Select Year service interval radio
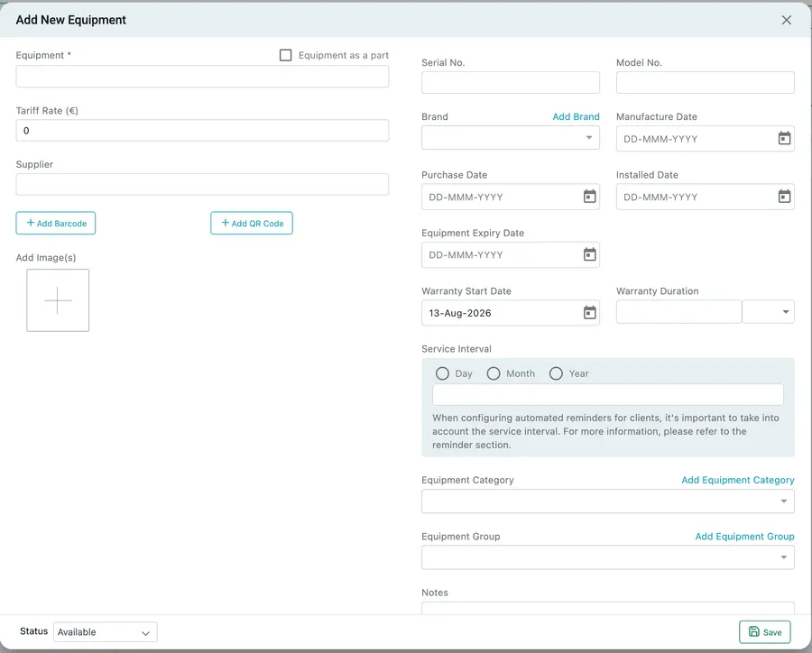The width and height of the screenshot is (812, 653). coord(556,373)
